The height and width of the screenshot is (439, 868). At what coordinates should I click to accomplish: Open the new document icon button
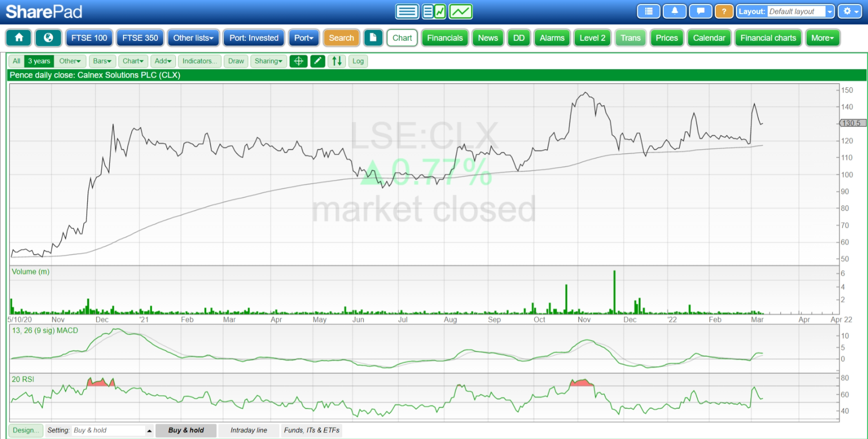pos(373,38)
